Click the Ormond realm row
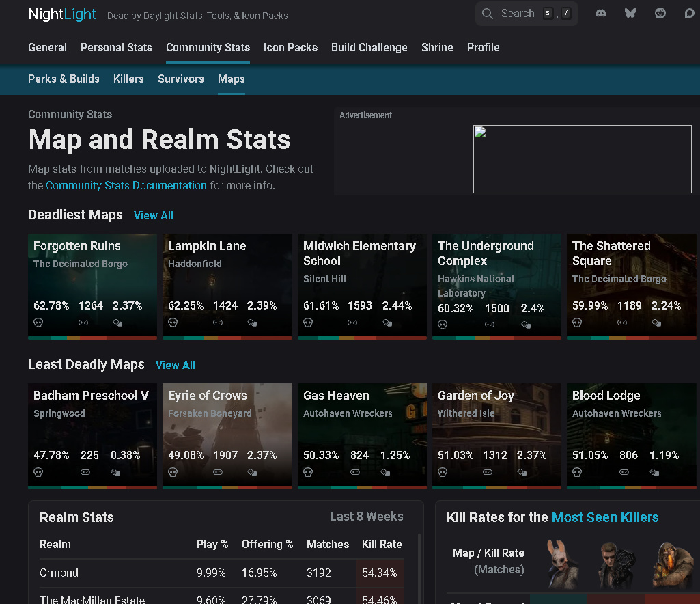This screenshot has width=700, height=604. coord(222,573)
